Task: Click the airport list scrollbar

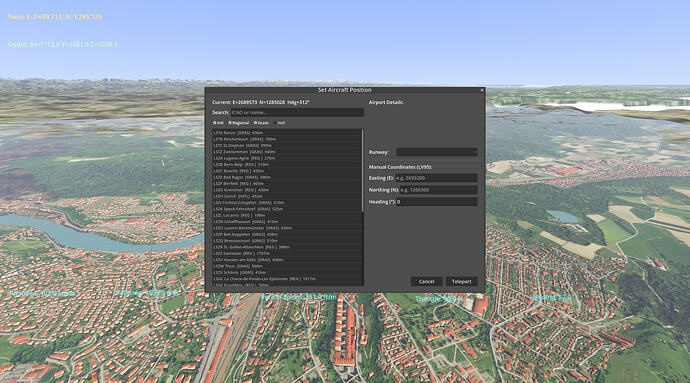Action: point(363,171)
